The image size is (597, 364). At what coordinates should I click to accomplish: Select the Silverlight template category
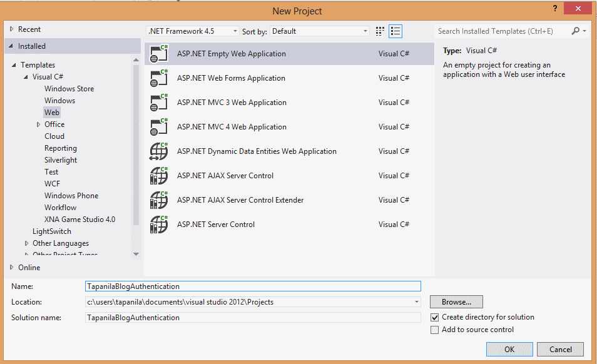tap(61, 159)
